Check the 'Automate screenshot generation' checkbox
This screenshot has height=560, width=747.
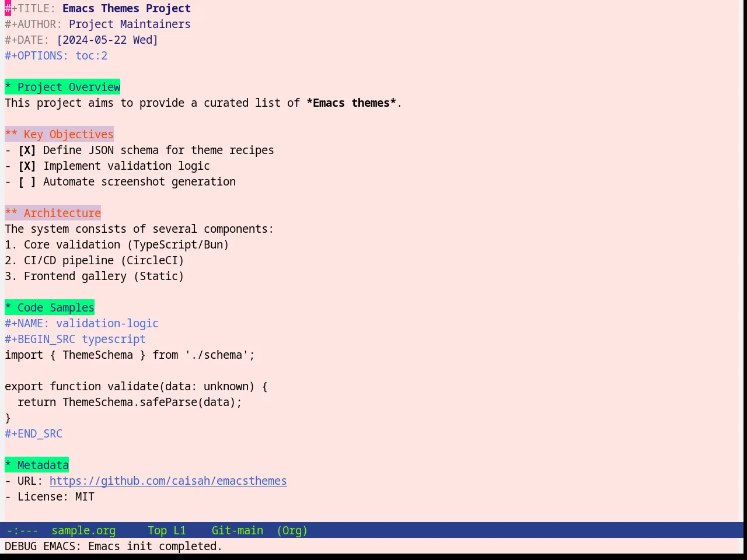click(x=27, y=182)
